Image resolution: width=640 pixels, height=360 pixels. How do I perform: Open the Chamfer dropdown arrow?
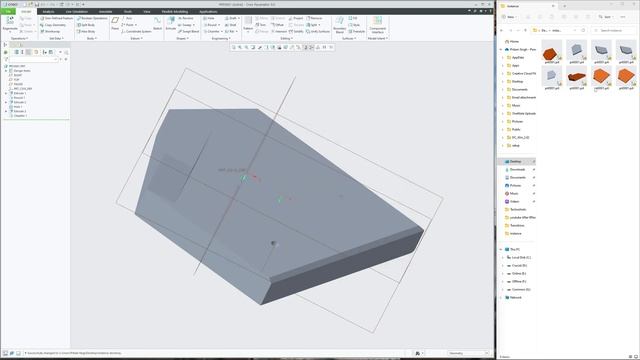coord(222,31)
